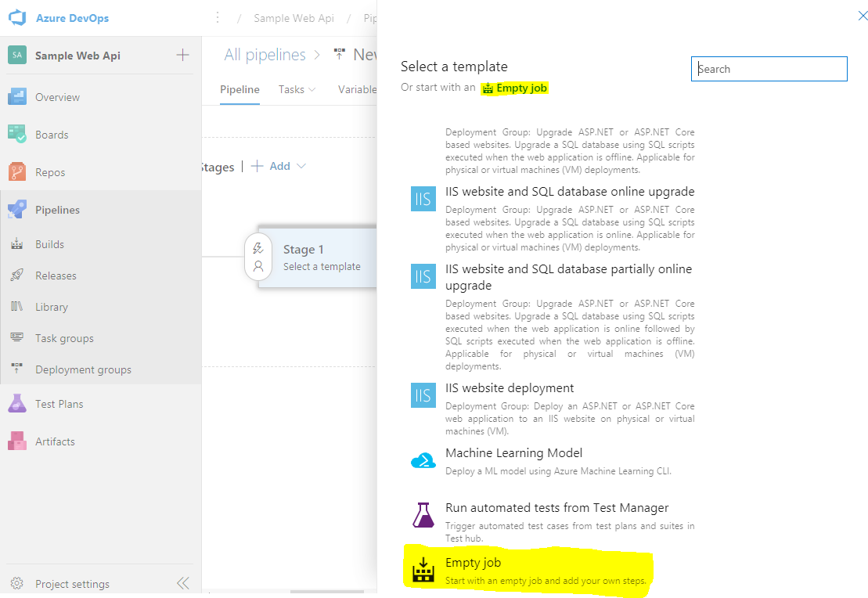Viewport: 868px width, 598px height.
Task: Close the template selection panel
Action: point(863,16)
